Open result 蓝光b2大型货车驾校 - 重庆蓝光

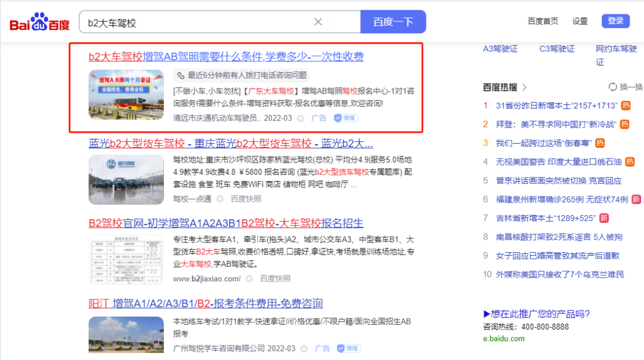click(x=231, y=144)
